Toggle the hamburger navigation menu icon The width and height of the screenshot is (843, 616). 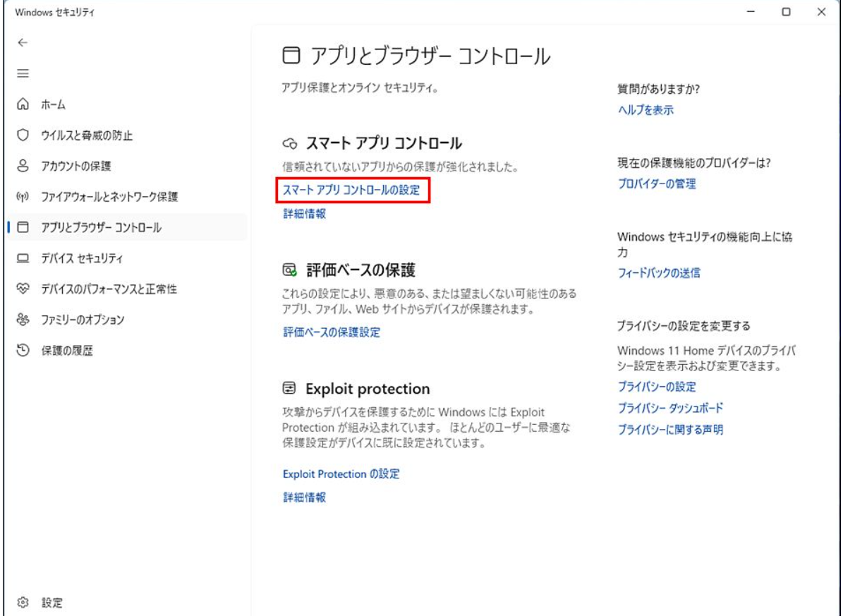[23, 73]
